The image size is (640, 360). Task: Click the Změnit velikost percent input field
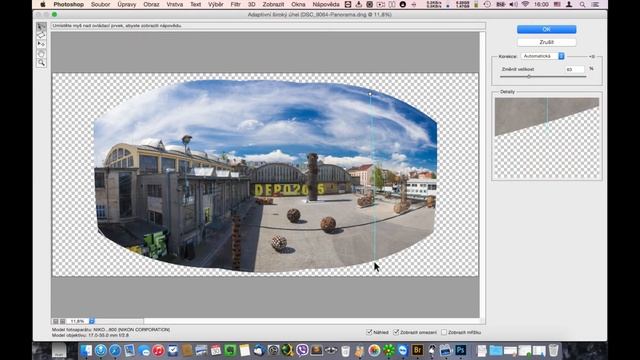(x=575, y=69)
